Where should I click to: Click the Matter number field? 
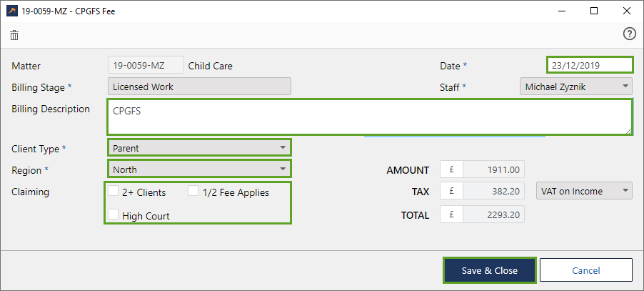tap(146, 66)
